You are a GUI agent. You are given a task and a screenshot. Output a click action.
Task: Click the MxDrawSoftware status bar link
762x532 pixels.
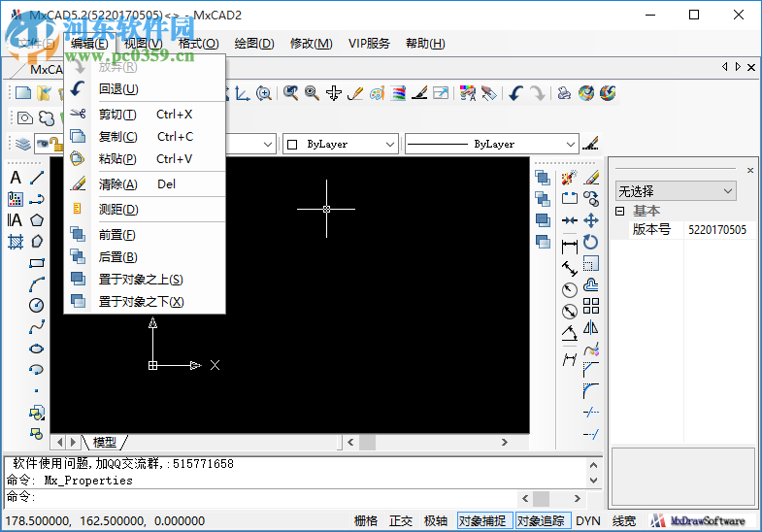[x=697, y=520]
